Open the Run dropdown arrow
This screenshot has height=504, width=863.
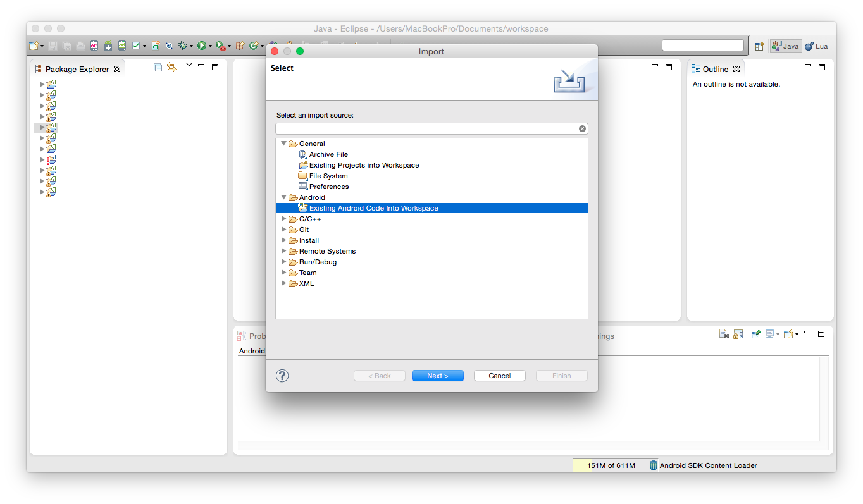210,46
